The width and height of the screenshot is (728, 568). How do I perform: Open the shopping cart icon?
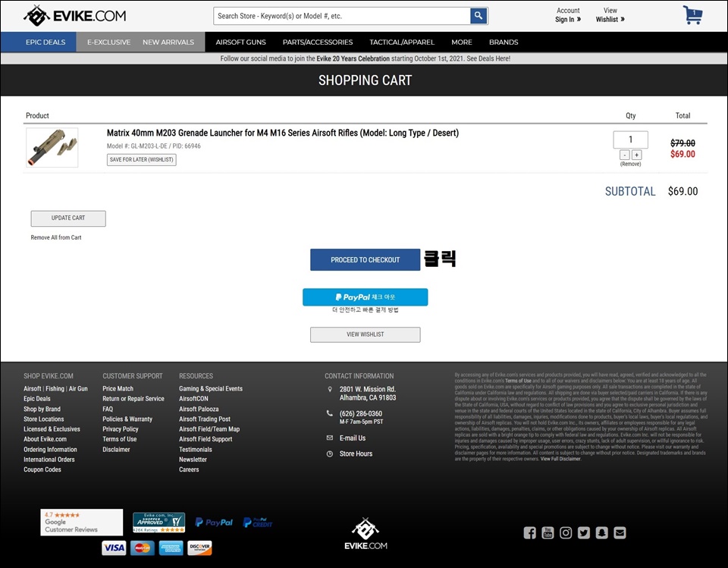click(x=692, y=15)
